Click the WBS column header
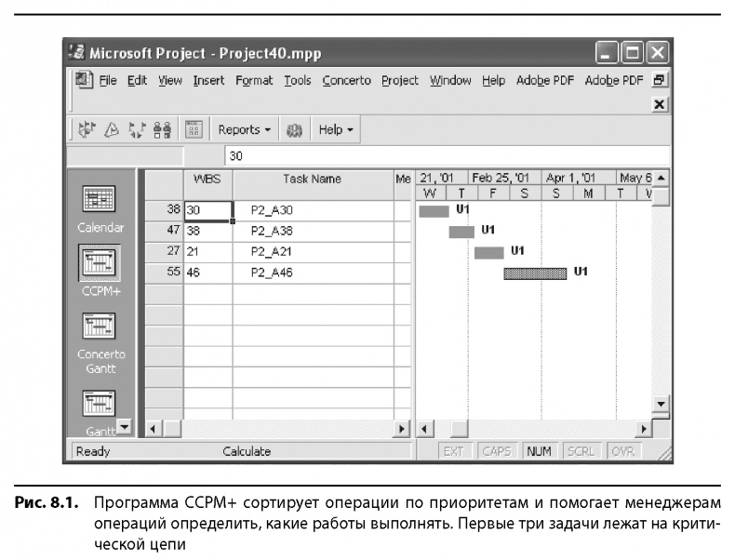Screen dimensions: 735x560 [207, 180]
